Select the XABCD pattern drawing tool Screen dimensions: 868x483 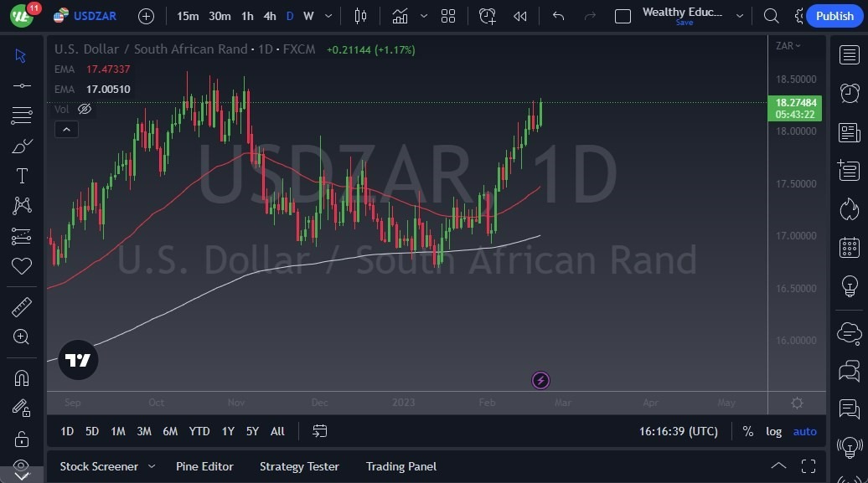coord(22,205)
